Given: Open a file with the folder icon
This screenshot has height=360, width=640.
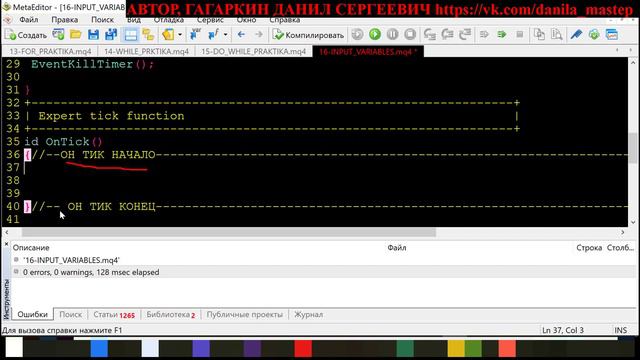Looking at the screenshot, I should click(76, 35).
